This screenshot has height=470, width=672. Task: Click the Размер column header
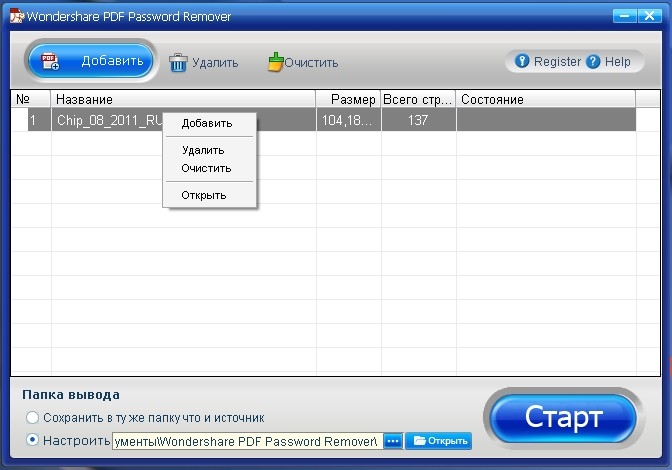click(348, 99)
